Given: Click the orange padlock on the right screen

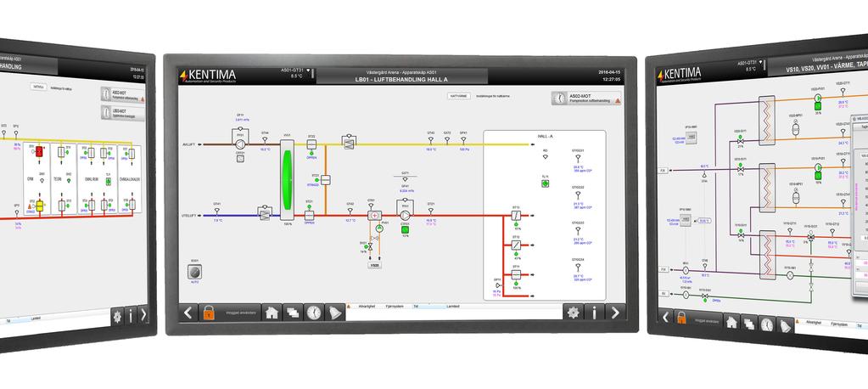Looking at the screenshot, I should (x=681, y=318).
